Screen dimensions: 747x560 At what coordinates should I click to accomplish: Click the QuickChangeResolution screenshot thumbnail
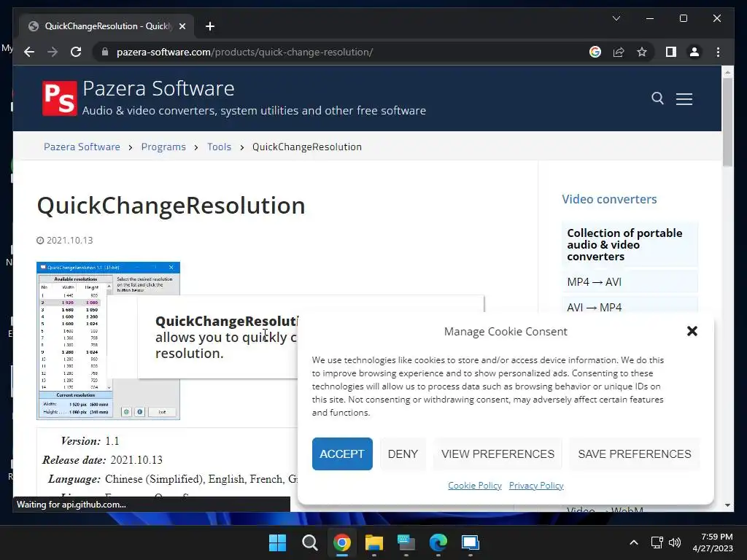tap(108, 341)
